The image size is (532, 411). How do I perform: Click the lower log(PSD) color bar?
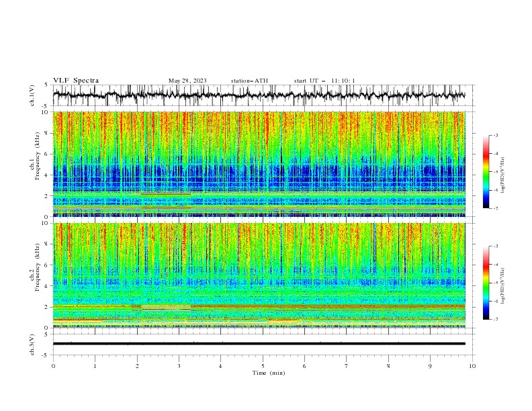pos(486,283)
